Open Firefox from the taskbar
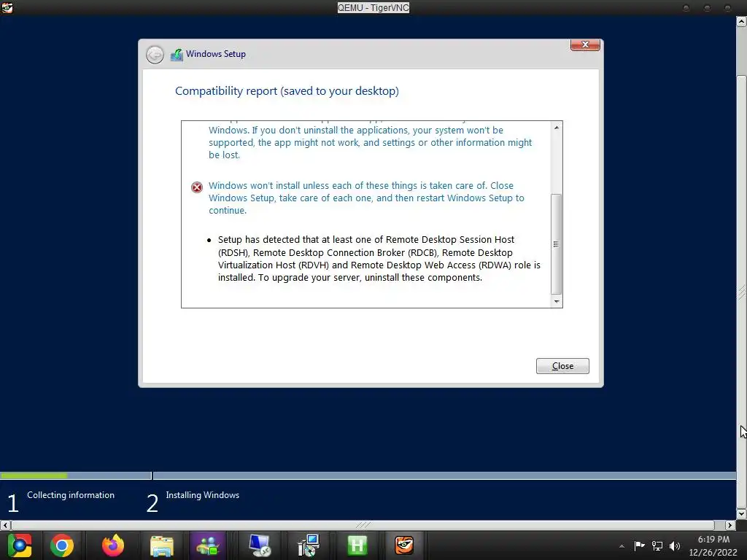 tap(113, 545)
